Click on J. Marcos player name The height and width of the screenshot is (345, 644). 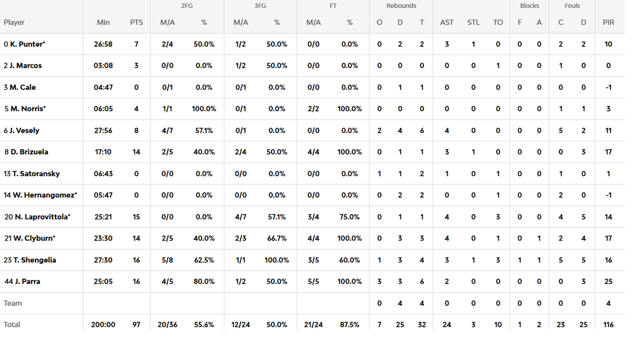click(x=26, y=65)
